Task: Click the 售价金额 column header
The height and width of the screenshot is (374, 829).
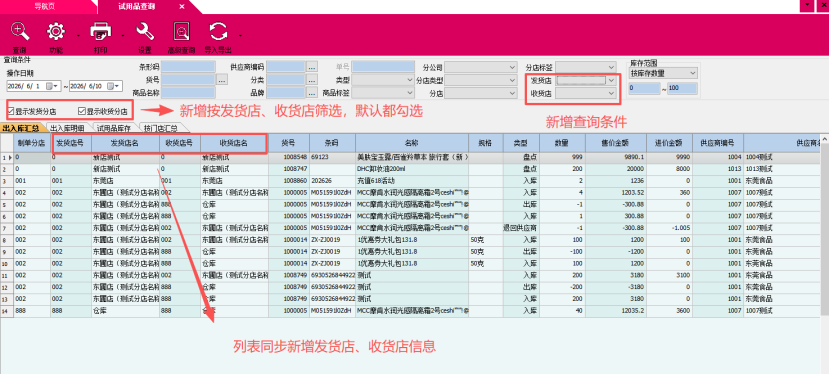Action: click(x=616, y=143)
